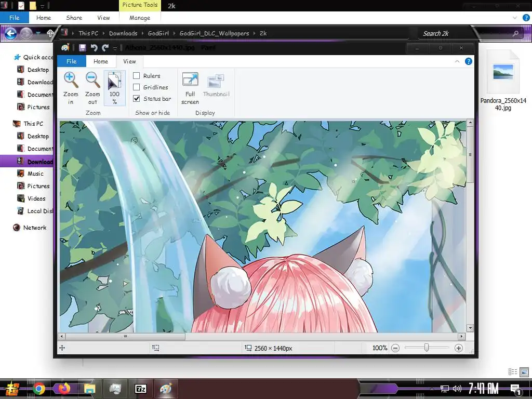
Task: Open the volume control in system tray
Action: [x=457, y=389]
